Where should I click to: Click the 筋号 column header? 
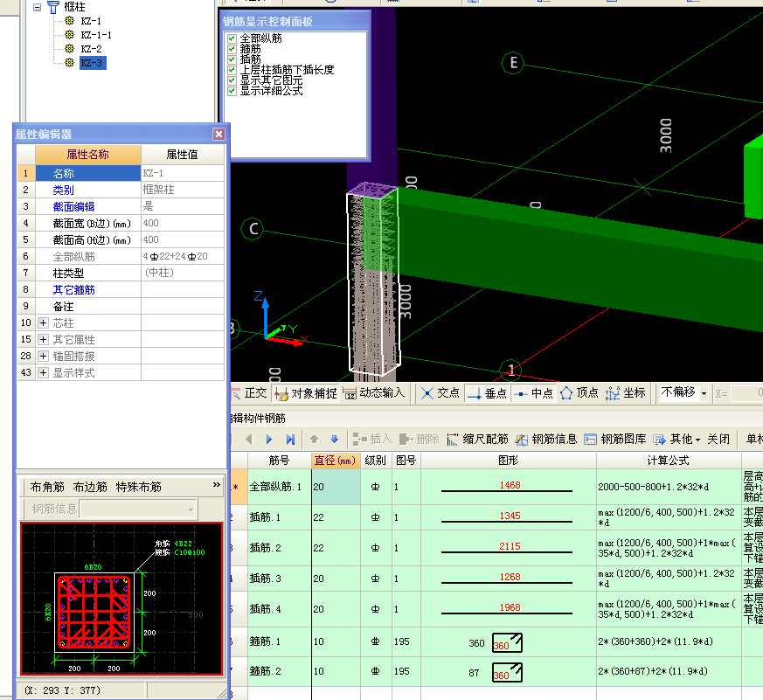[x=280, y=461]
